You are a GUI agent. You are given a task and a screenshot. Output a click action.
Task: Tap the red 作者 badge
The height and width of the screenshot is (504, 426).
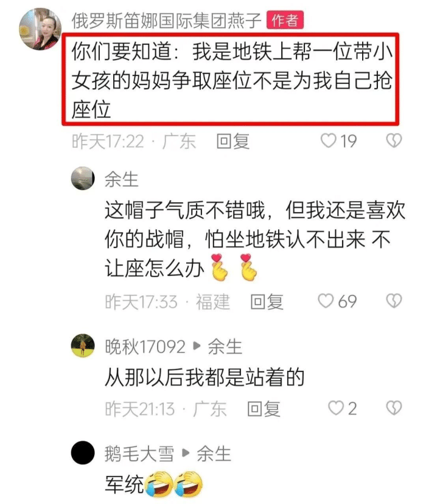(285, 20)
